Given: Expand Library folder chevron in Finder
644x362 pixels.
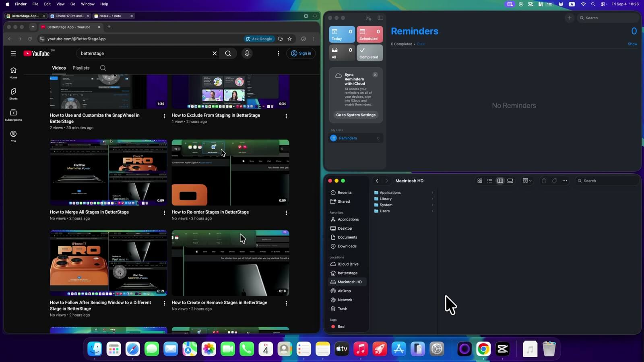Looking at the screenshot, I should [433, 199].
